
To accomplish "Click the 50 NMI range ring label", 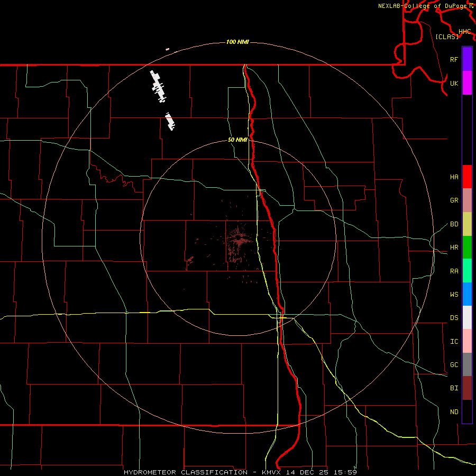I will coord(237,140).
